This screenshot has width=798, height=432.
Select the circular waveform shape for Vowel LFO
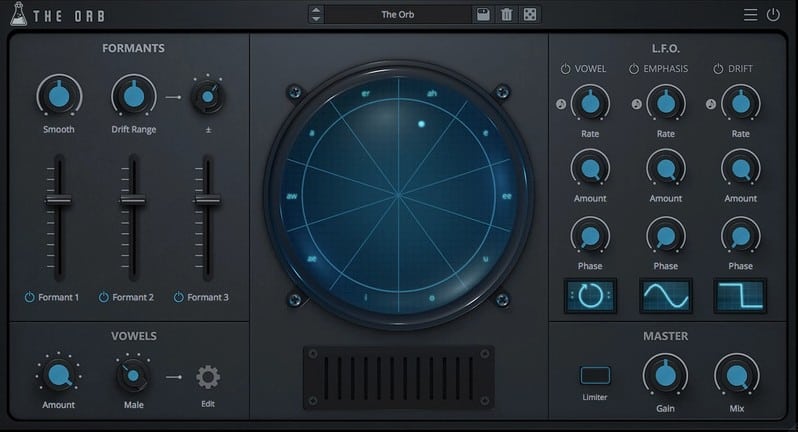[x=590, y=296]
